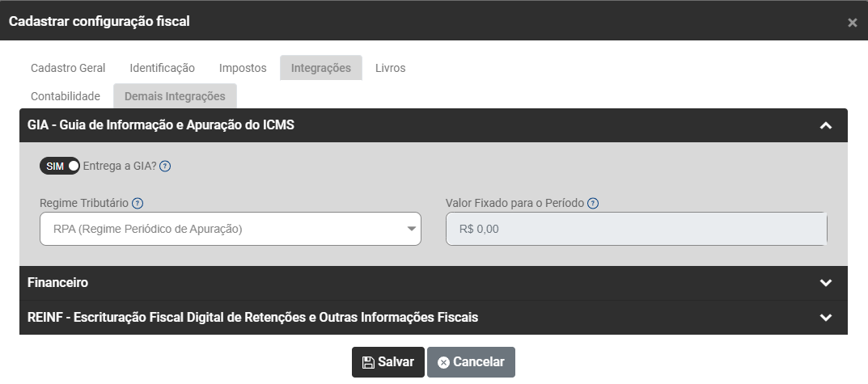Click help icon beside Regime Tributário
The image size is (868, 384).
click(x=138, y=204)
